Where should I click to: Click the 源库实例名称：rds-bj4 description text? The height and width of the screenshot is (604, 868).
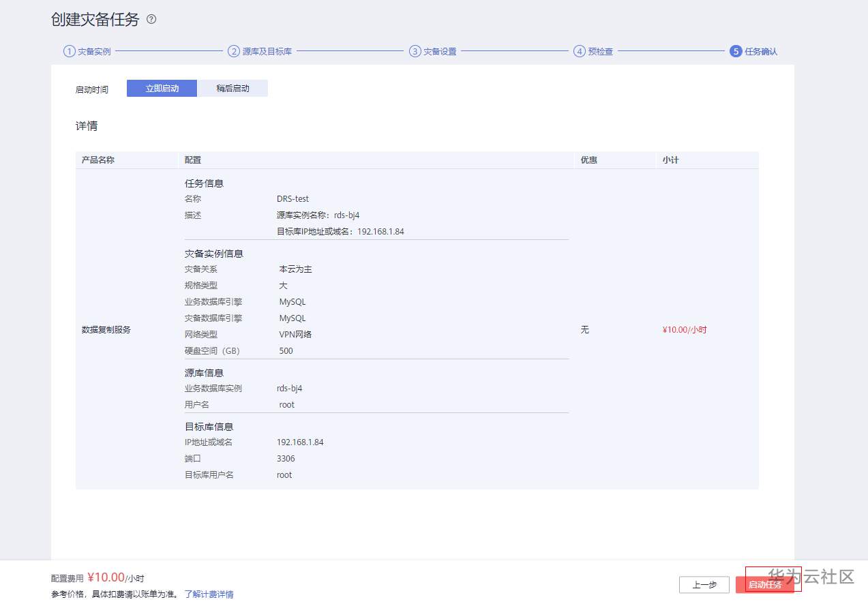(318, 215)
